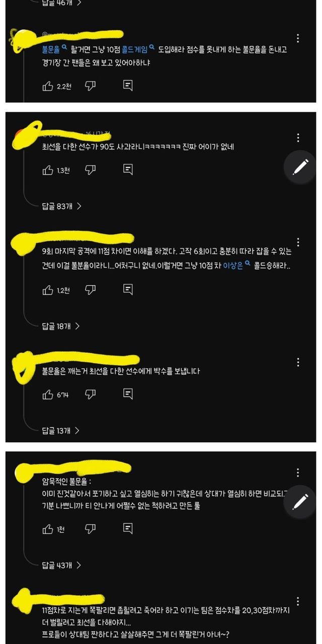Open options menu on the 암묵적인 불문율 comment

(298, 472)
